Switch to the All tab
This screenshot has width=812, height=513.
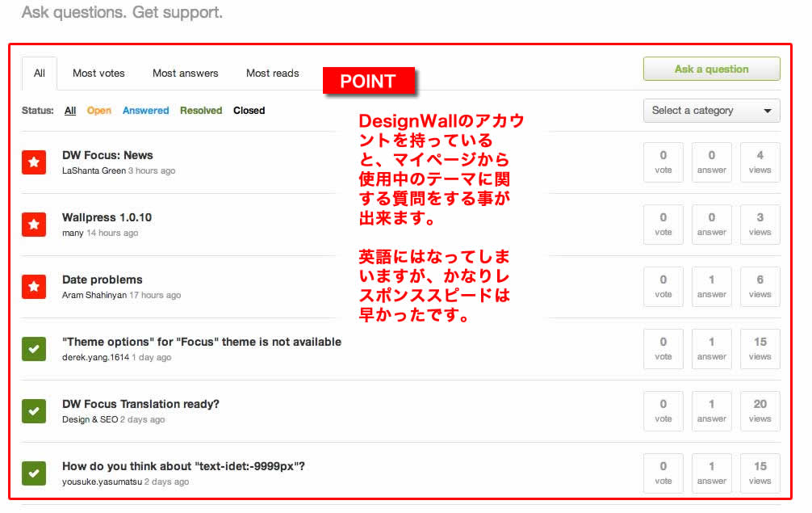pos(40,74)
